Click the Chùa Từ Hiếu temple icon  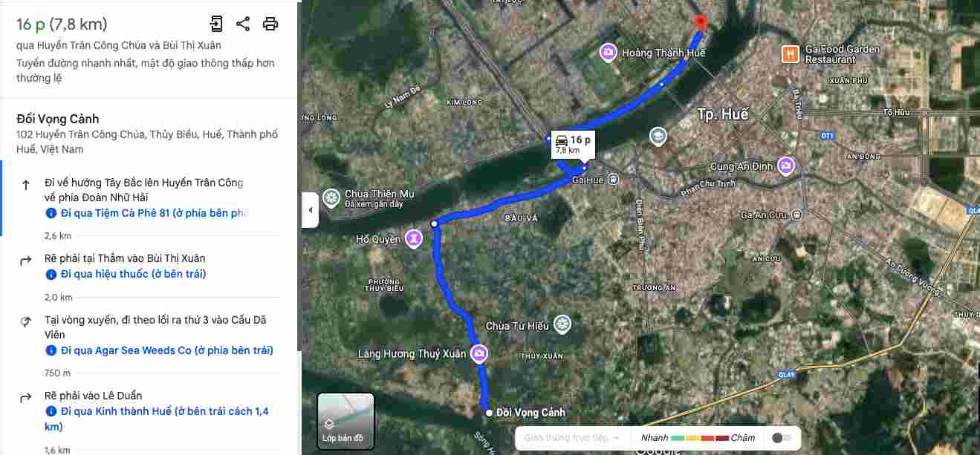562,324
